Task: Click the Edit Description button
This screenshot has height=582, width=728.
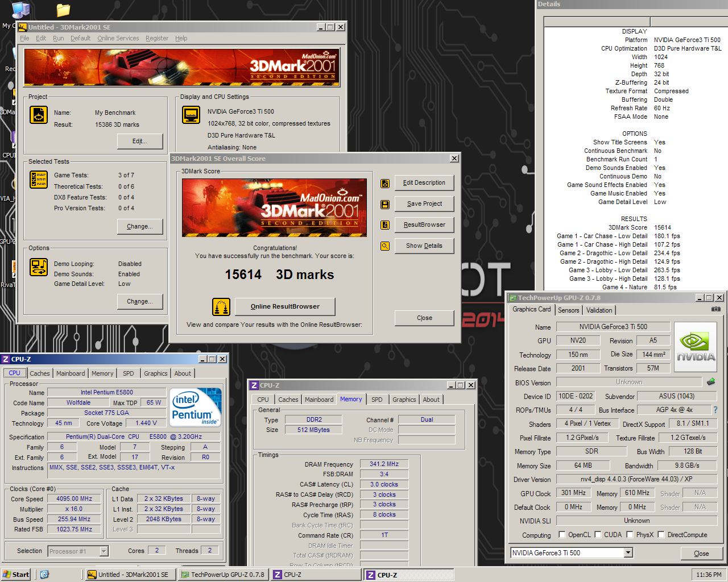Action: tap(424, 183)
